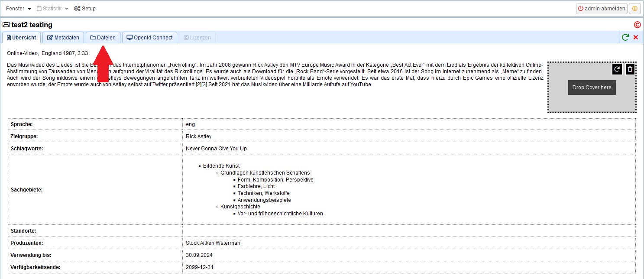644x279 pixels.
Task: Click the Drop Cover here button
Action: click(592, 88)
